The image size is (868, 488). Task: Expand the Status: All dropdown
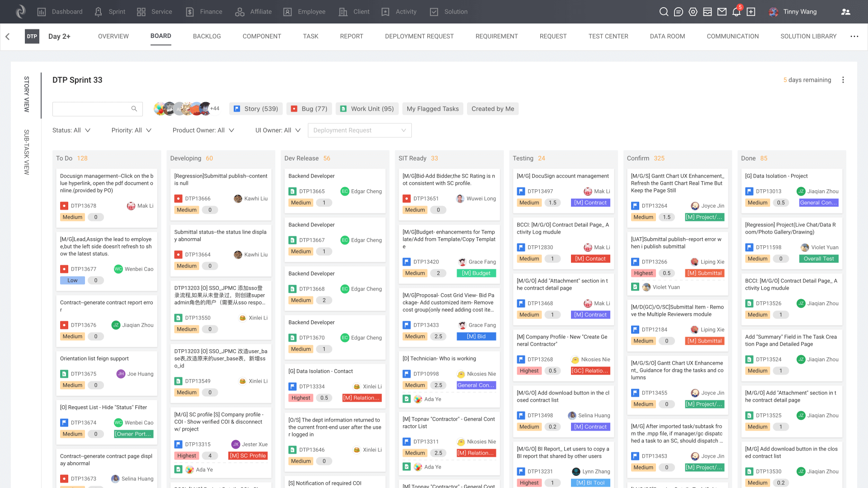[x=71, y=130]
